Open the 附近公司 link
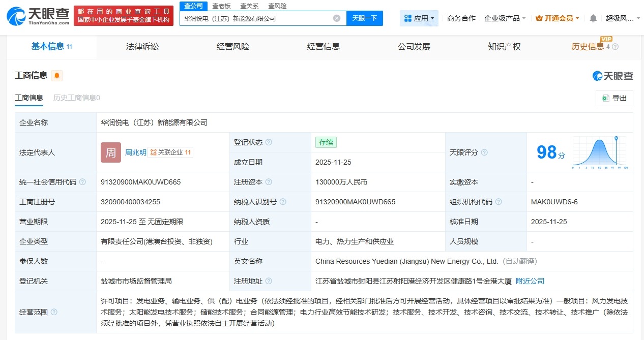This screenshot has height=340, width=644. point(531,281)
